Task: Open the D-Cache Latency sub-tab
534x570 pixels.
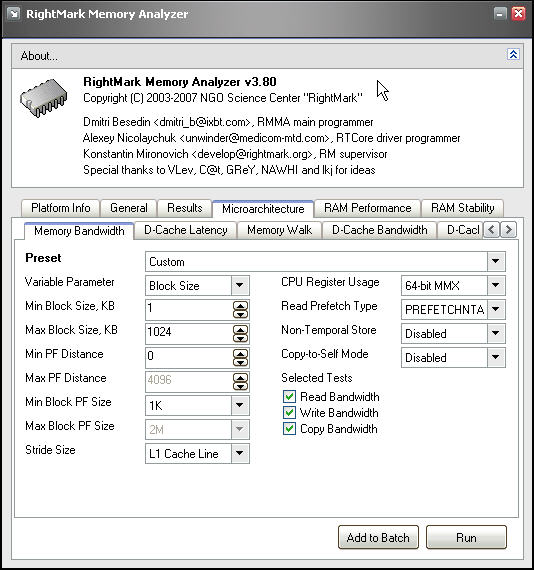Action: coord(186,230)
